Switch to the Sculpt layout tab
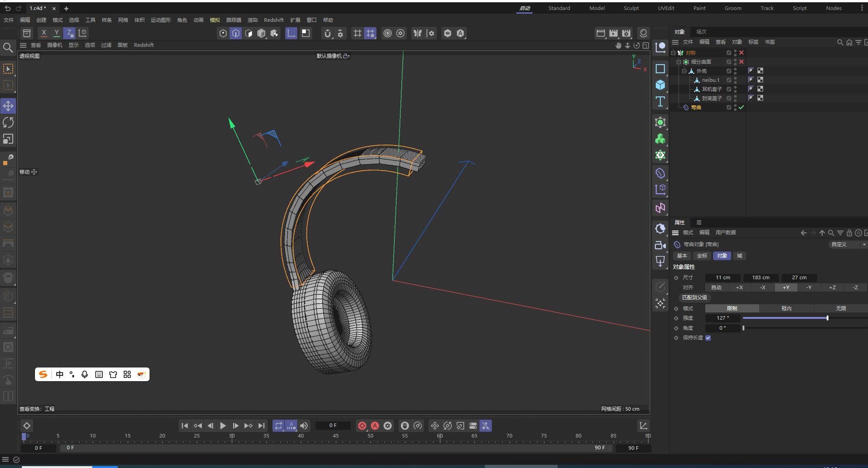Viewport: 868px width, 468px height. 631,8
